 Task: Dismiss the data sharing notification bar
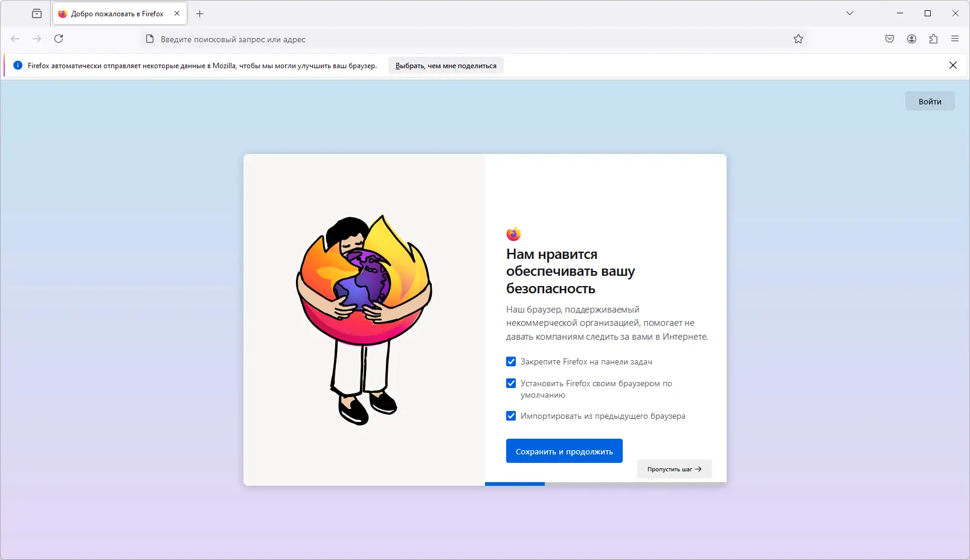click(x=953, y=65)
